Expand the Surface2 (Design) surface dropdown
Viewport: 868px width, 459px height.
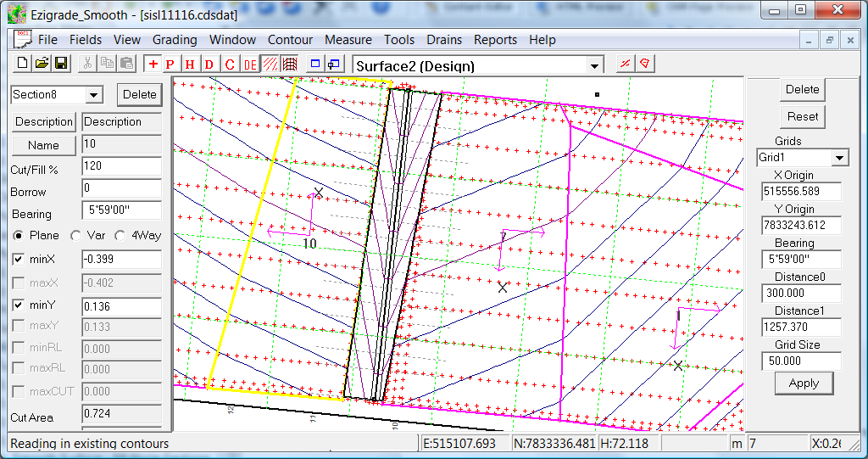(x=595, y=66)
